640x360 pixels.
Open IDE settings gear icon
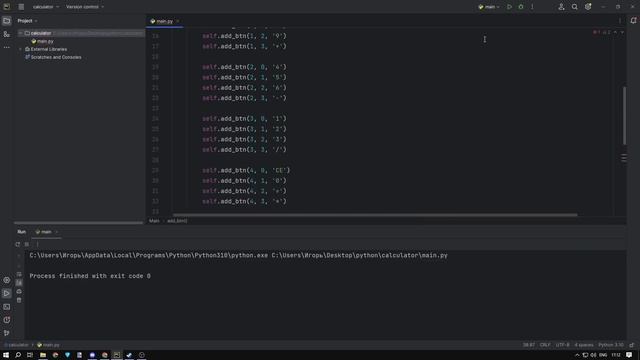[x=588, y=7]
